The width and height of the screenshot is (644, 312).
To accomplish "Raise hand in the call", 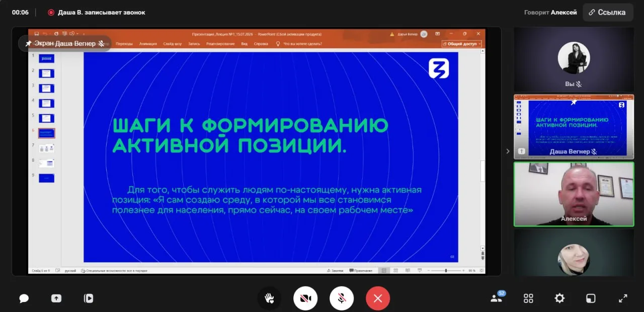I will 269,298.
